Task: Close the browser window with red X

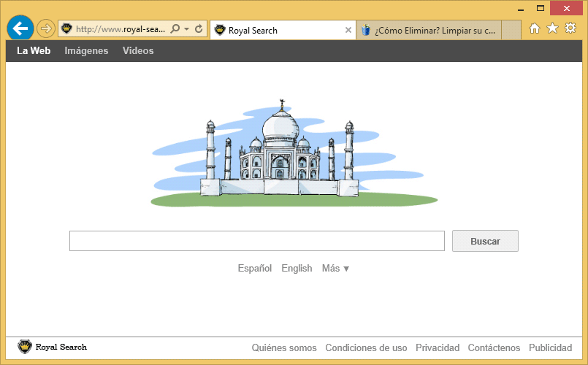Action: click(567, 8)
